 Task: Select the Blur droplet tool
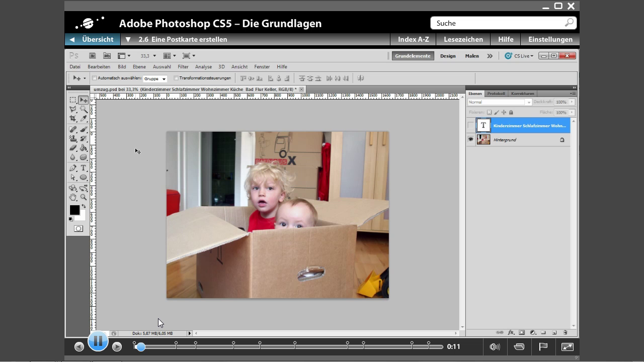click(73, 157)
